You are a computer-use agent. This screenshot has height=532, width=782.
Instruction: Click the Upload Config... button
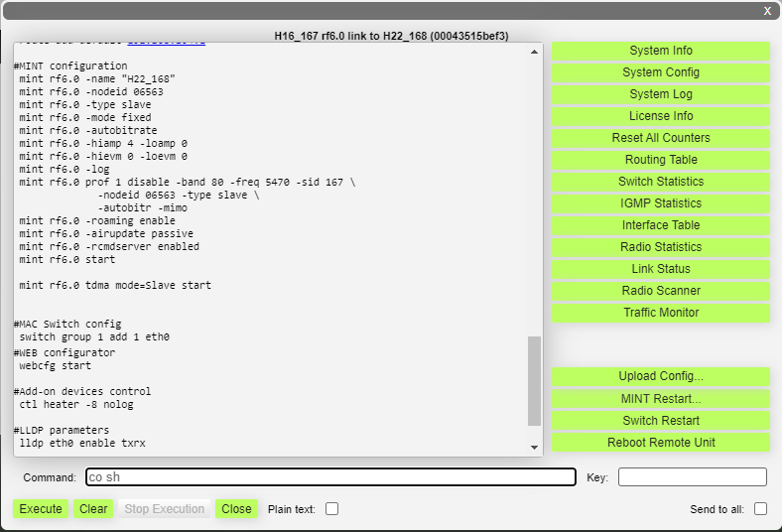[x=661, y=376]
